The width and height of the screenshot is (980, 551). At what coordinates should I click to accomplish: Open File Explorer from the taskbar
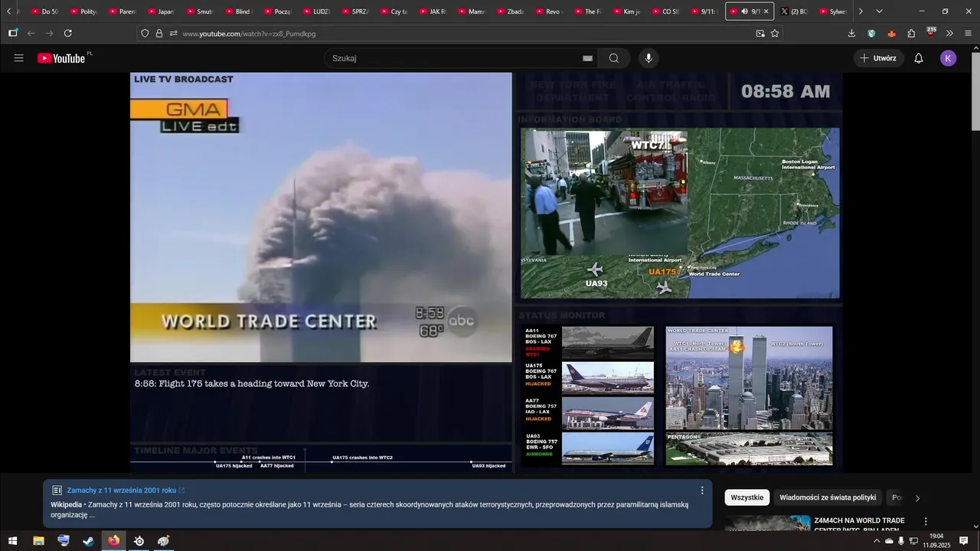(x=38, y=541)
